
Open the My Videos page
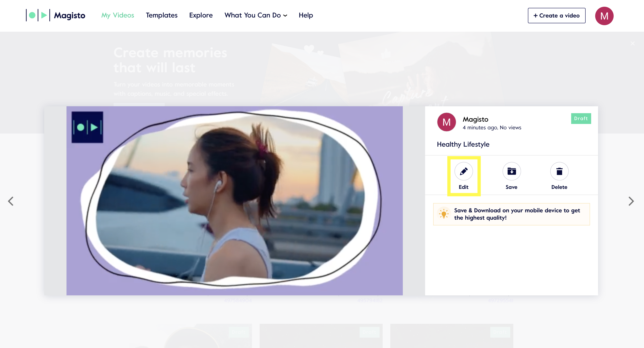[x=117, y=15]
